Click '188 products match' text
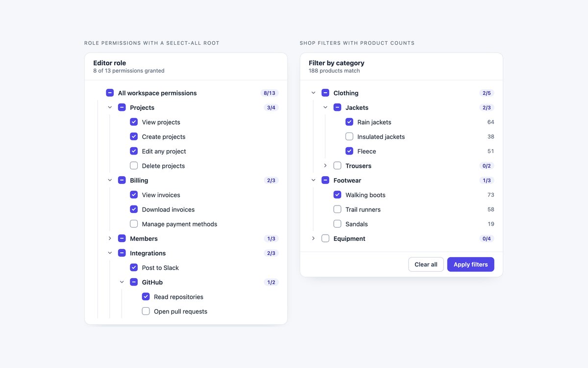588x368 pixels. pyautogui.click(x=334, y=71)
